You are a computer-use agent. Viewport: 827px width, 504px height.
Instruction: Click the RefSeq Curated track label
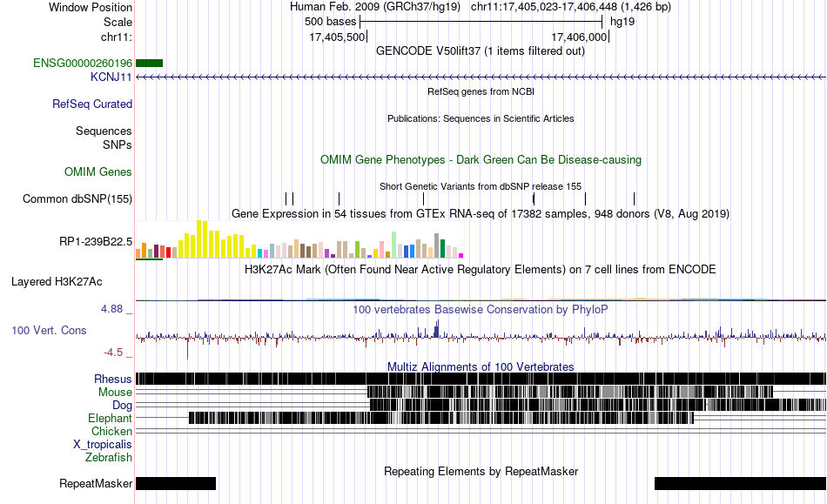[91, 104]
